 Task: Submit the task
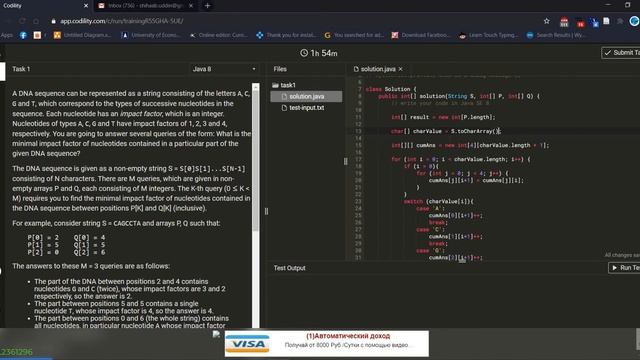pos(621,53)
